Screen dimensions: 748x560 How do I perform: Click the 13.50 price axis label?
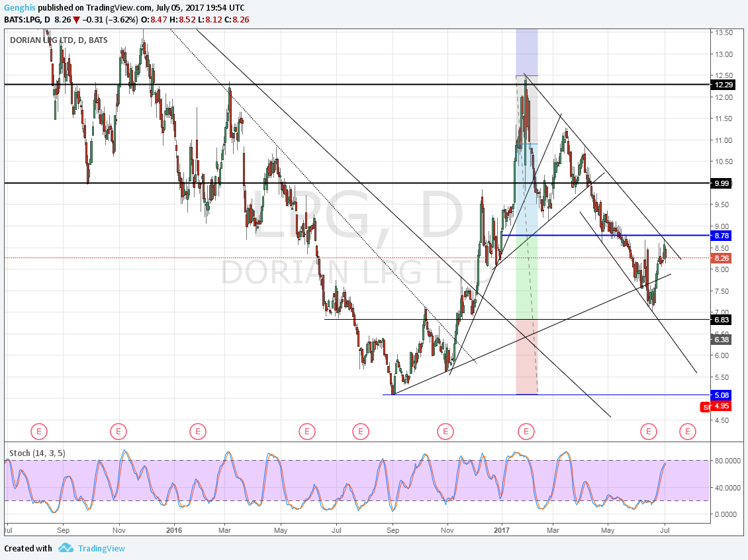click(x=724, y=32)
